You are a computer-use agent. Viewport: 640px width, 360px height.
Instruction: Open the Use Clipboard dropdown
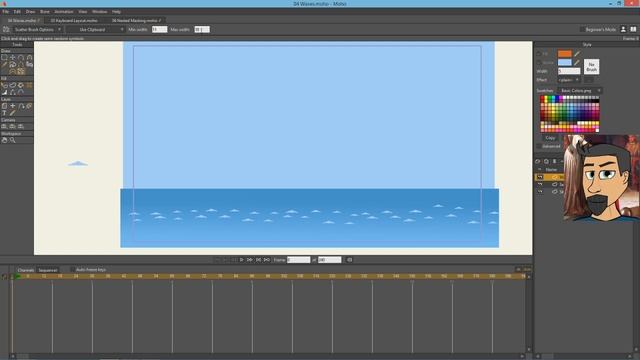pyautogui.click(x=95, y=29)
